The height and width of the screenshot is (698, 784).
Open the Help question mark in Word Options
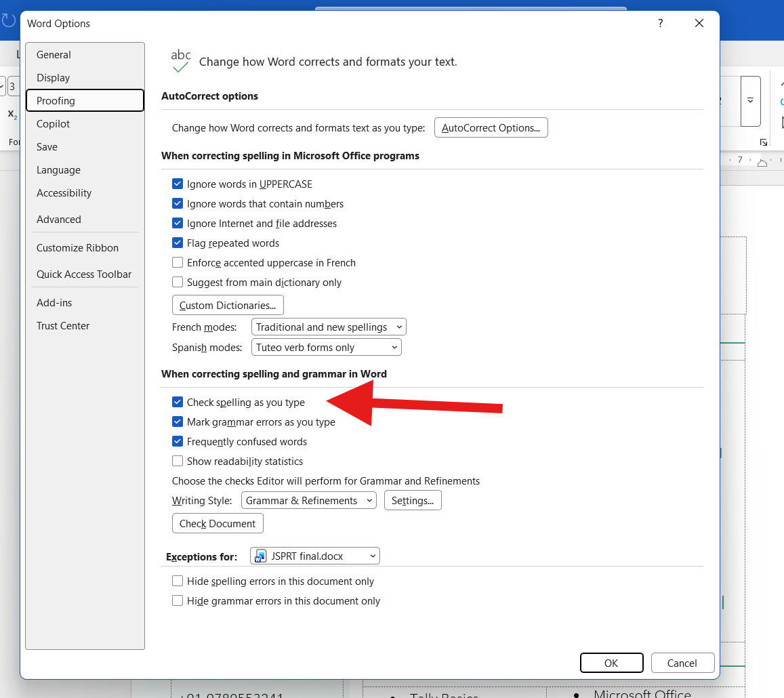click(660, 24)
